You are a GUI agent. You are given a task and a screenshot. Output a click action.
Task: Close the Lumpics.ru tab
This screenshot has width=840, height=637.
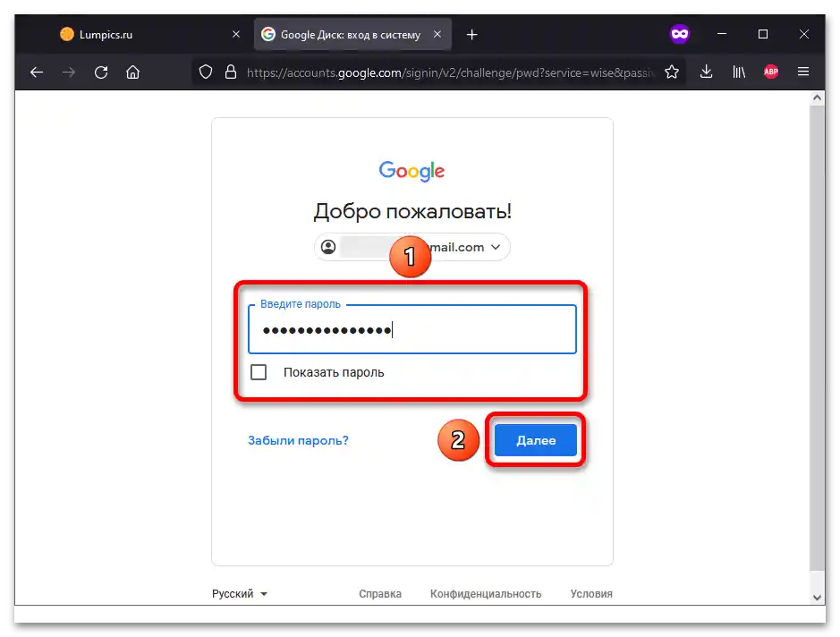click(235, 34)
